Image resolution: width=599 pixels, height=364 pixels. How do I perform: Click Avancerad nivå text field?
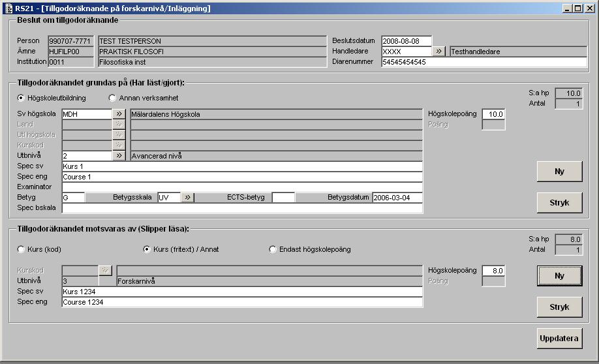[277, 155]
